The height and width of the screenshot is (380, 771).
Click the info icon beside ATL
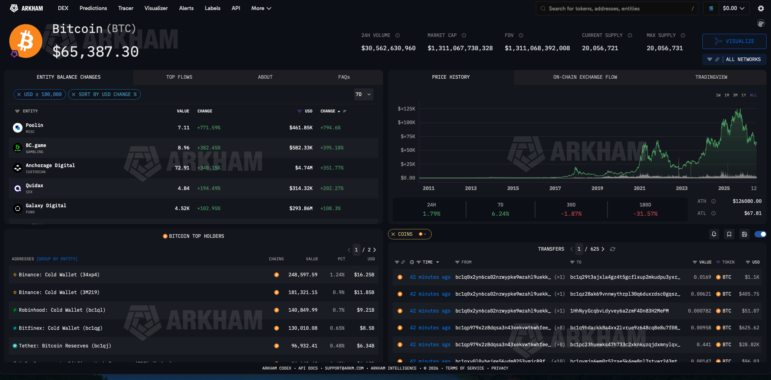(x=713, y=213)
